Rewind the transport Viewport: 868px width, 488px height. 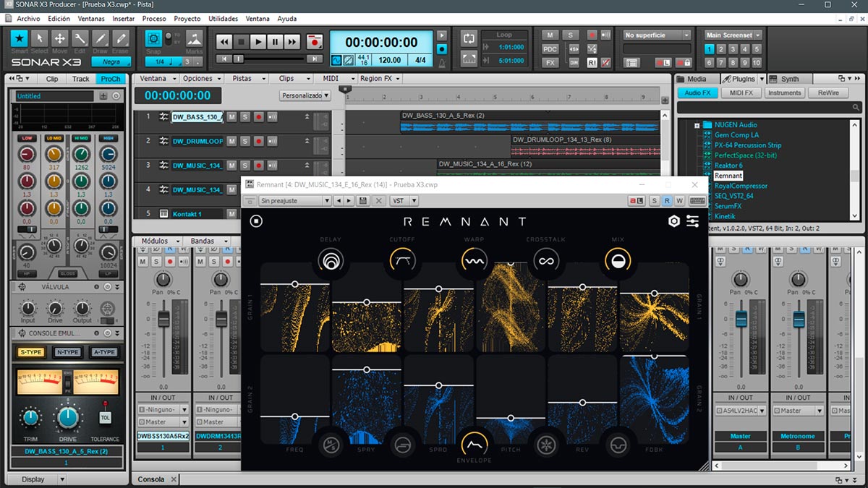(x=224, y=42)
